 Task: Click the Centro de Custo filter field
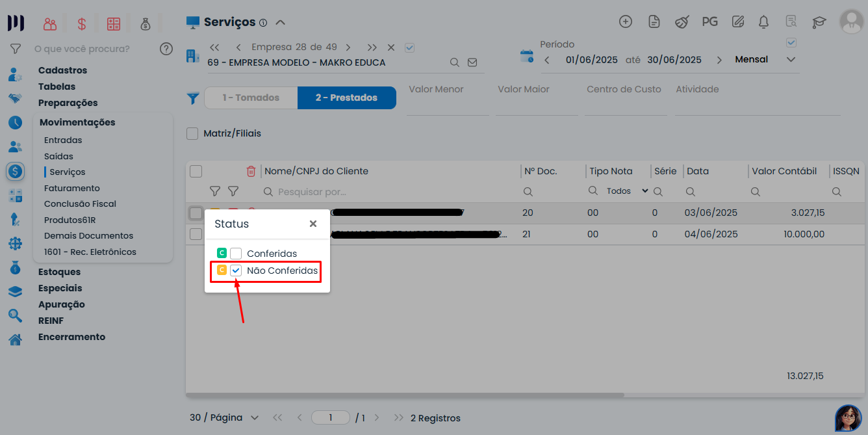point(626,99)
